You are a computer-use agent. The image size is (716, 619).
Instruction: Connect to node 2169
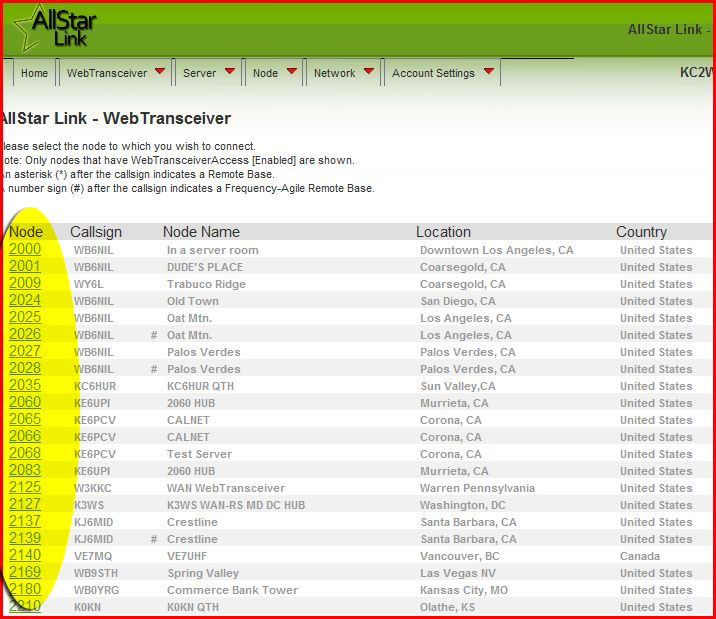tap(25, 572)
